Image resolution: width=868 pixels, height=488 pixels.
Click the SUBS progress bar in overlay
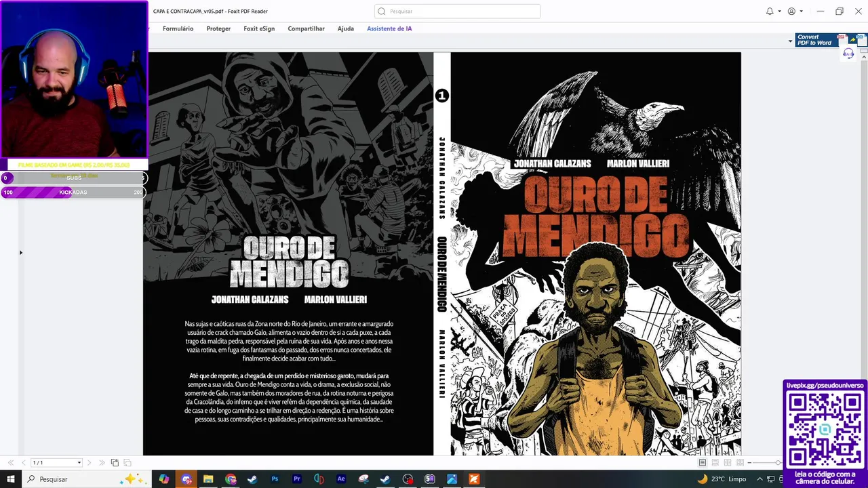click(73, 178)
